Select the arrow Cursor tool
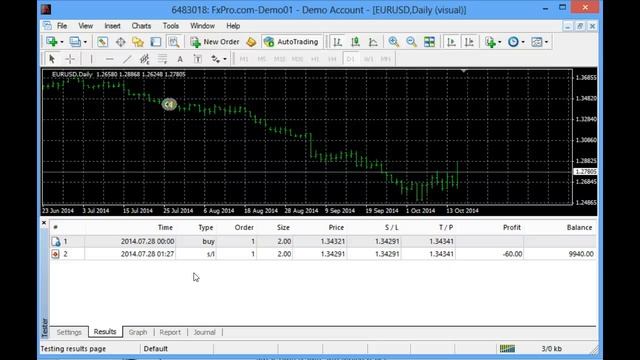Screen dimensions: 640x360 tap(52, 59)
